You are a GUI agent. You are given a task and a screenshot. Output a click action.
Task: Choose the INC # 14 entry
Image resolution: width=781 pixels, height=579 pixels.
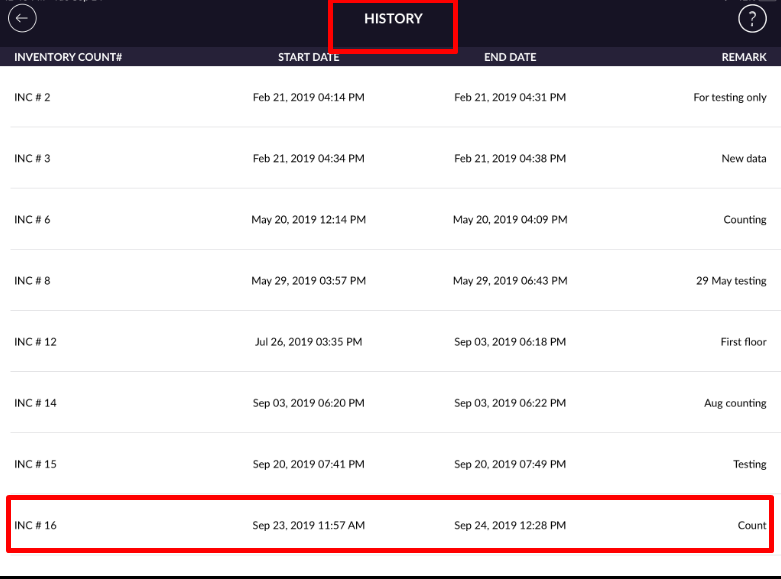35,403
